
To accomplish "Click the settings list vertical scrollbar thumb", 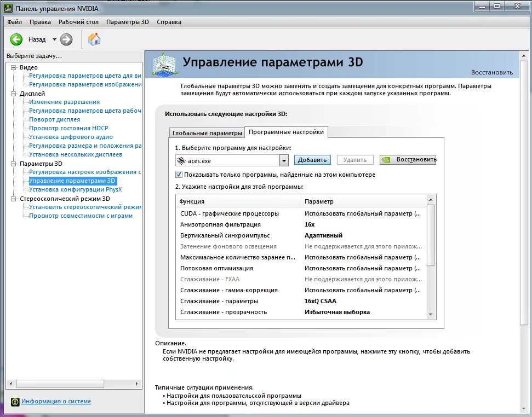I will [431, 235].
